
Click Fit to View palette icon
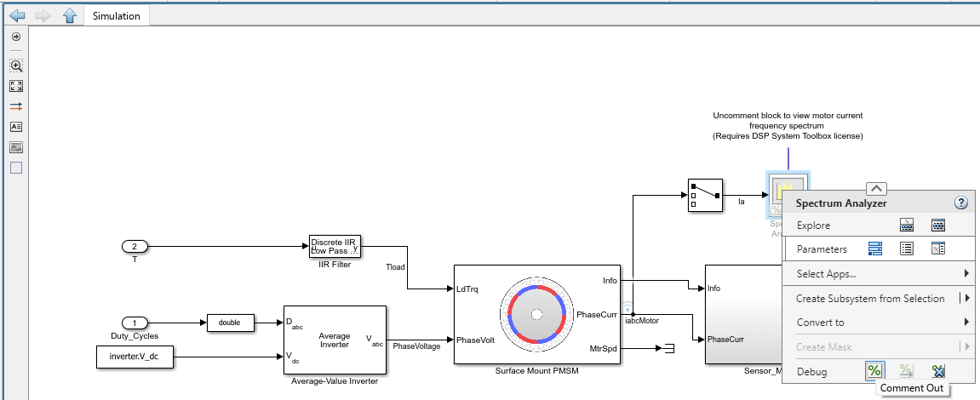pyautogui.click(x=16, y=86)
